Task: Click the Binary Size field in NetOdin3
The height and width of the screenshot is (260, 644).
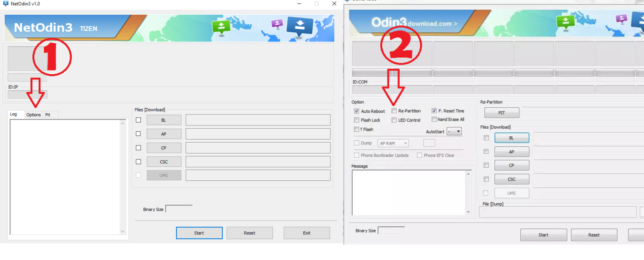Action: [x=179, y=209]
